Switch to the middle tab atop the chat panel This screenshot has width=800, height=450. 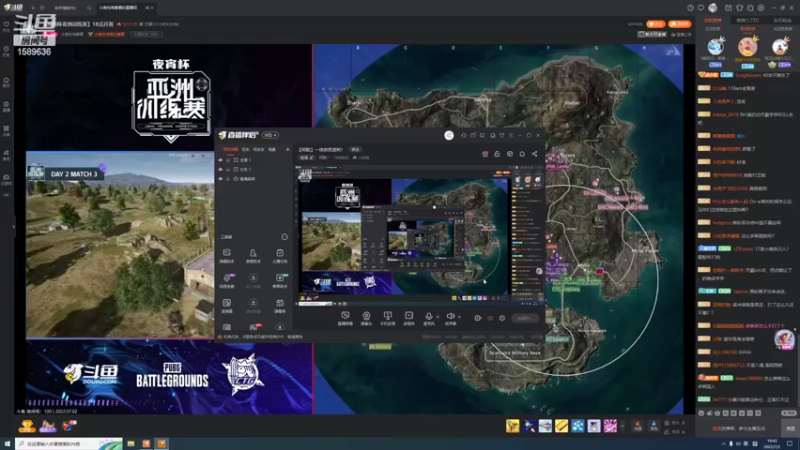pos(748,20)
